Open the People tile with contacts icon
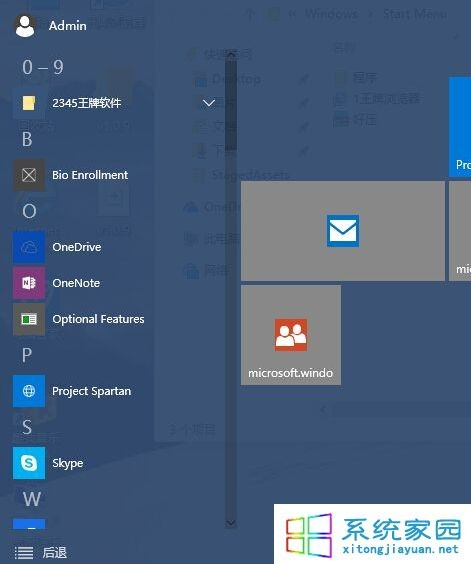 [x=291, y=335]
